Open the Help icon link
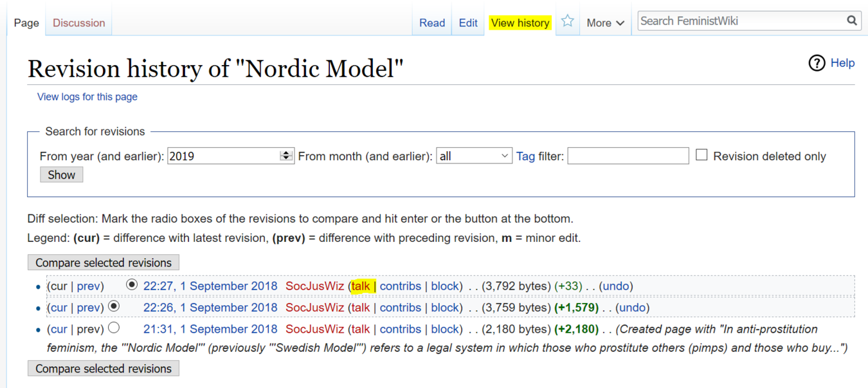Image resolution: width=868 pixels, height=388 pixels. point(817,63)
